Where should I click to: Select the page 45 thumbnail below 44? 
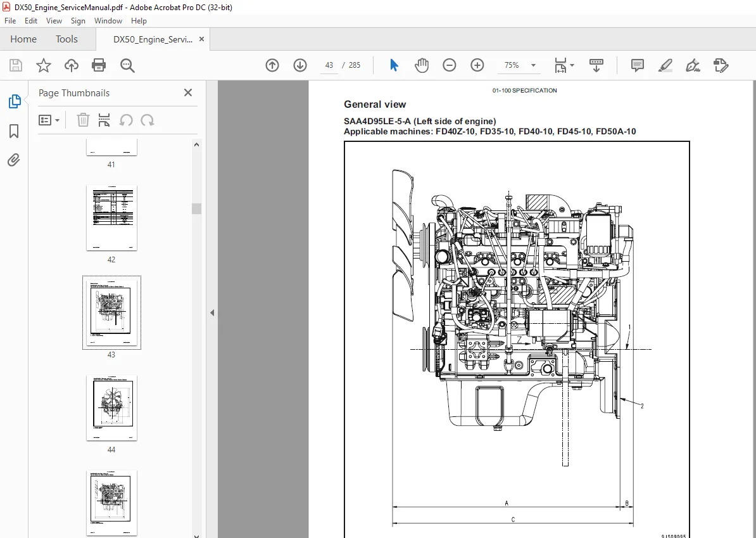click(111, 503)
